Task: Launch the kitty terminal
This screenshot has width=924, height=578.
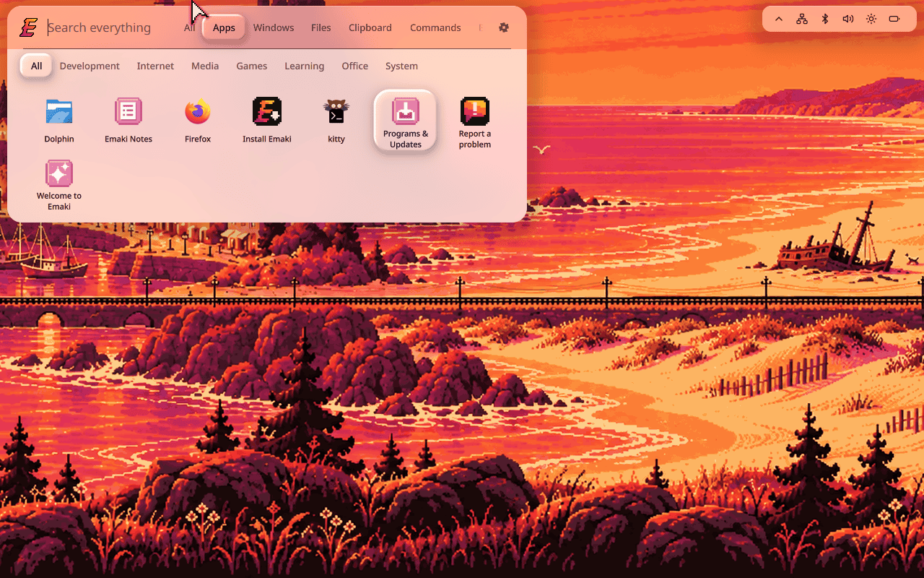Action: [x=336, y=121]
